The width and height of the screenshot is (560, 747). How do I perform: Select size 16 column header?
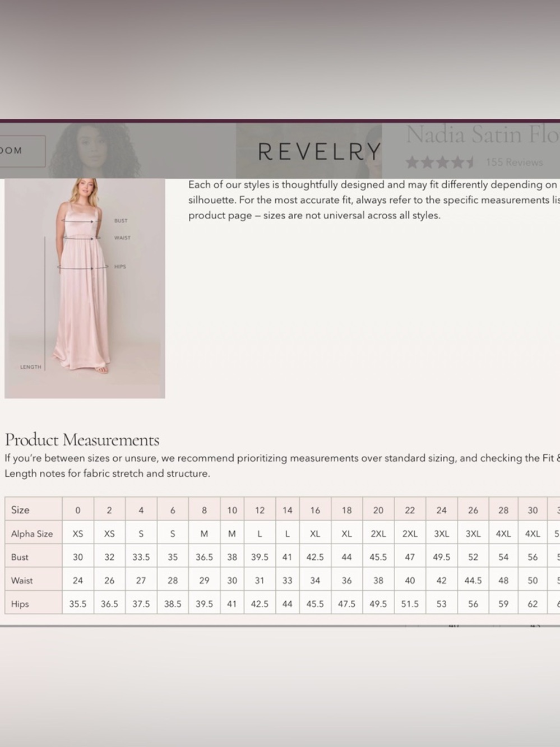315,510
